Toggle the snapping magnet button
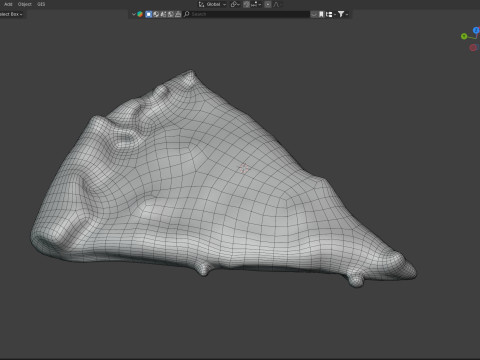Screen dimensions: 480x360 [x=247, y=4]
